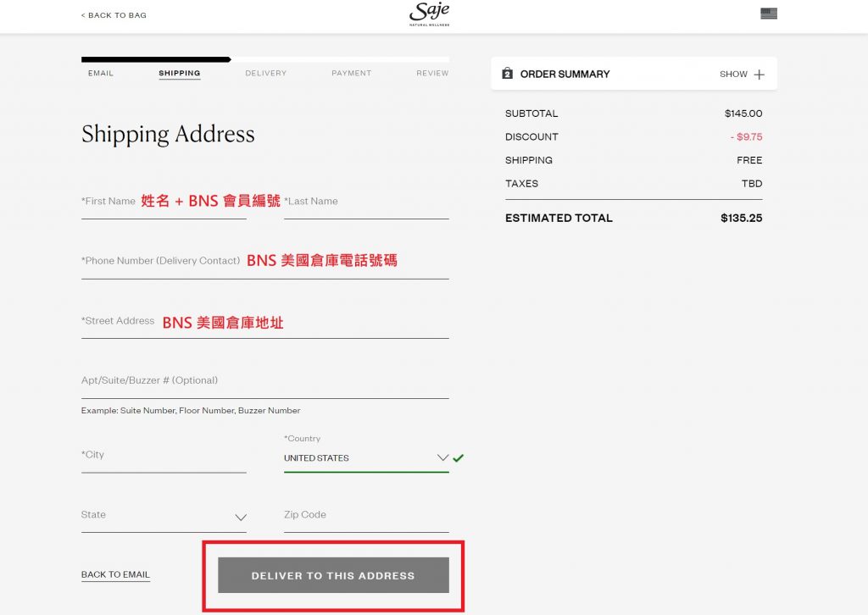Click the Saje logo in header
This screenshot has width=868, height=615.
pos(430,14)
